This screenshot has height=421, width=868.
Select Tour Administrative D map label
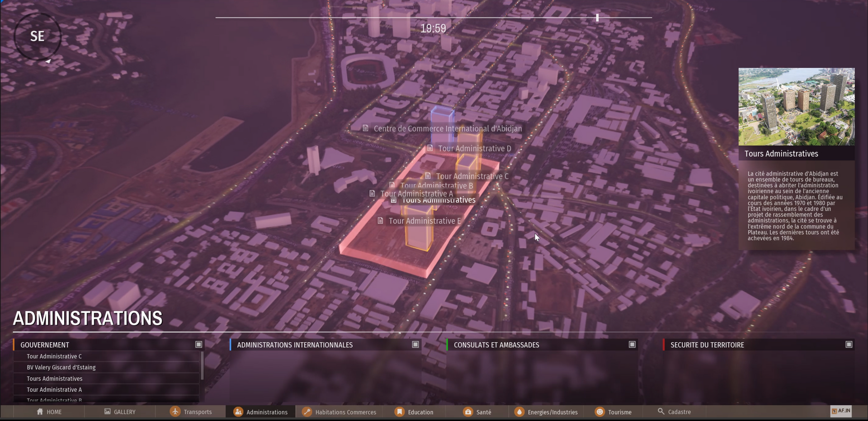[x=475, y=148]
